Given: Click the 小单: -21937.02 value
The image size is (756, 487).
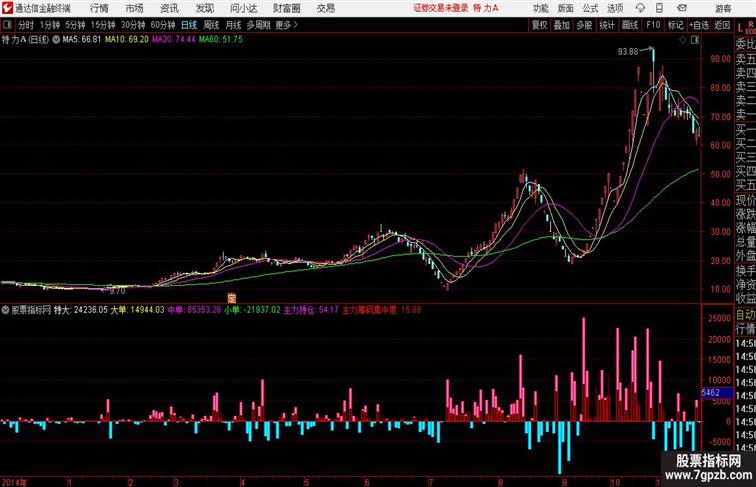Looking at the screenshot, I should tap(252, 310).
